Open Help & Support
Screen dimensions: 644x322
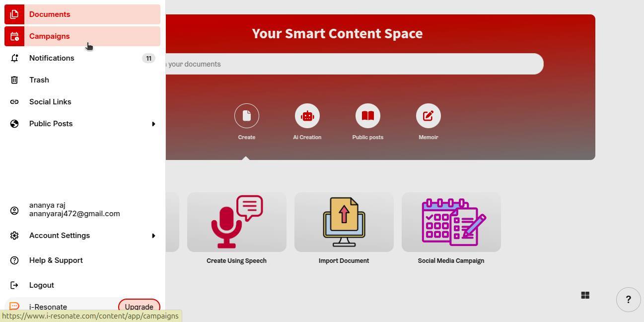click(x=56, y=260)
